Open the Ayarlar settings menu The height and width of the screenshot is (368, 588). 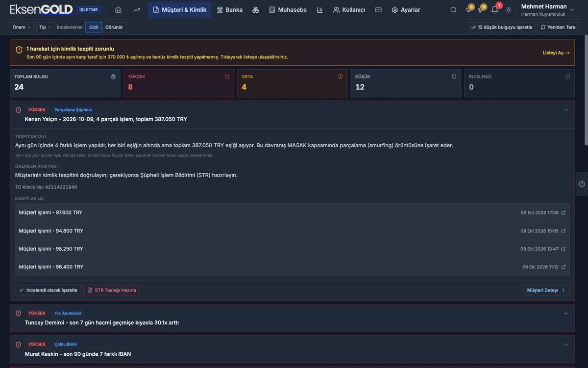pos(406,10)
